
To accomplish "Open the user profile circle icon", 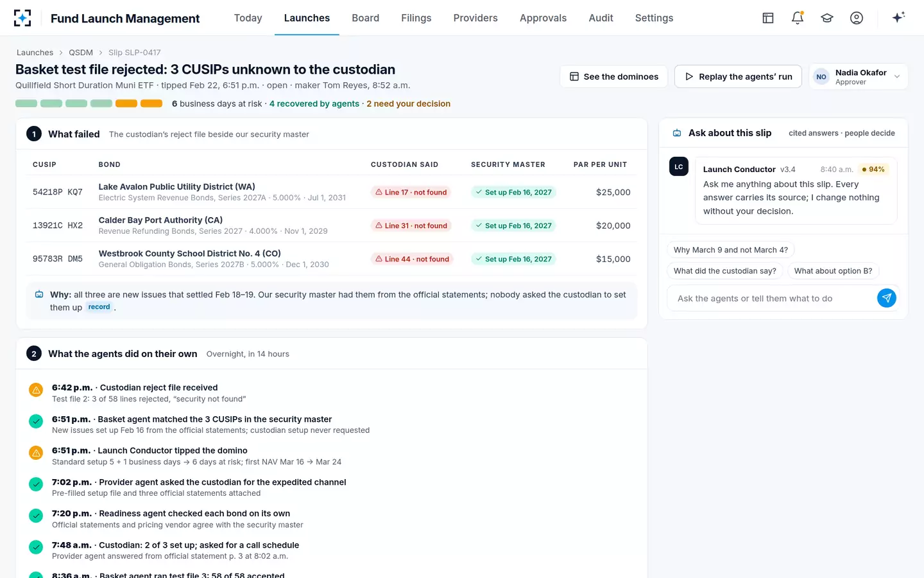I will coord(857,18).
